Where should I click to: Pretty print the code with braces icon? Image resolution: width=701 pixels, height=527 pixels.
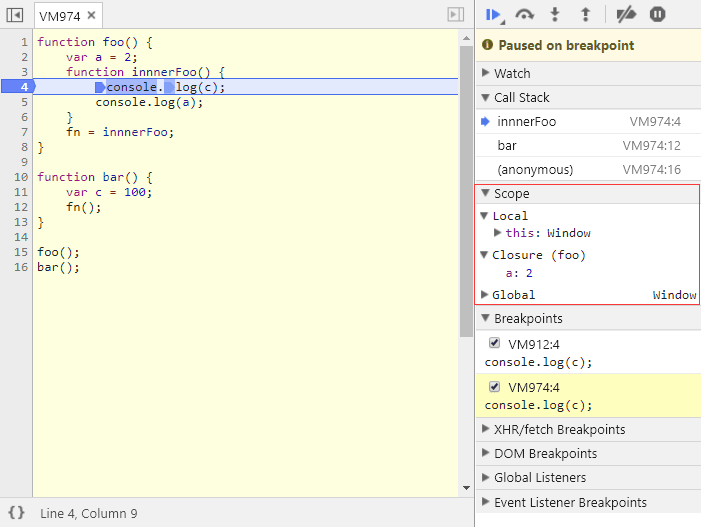coord(16,513)
